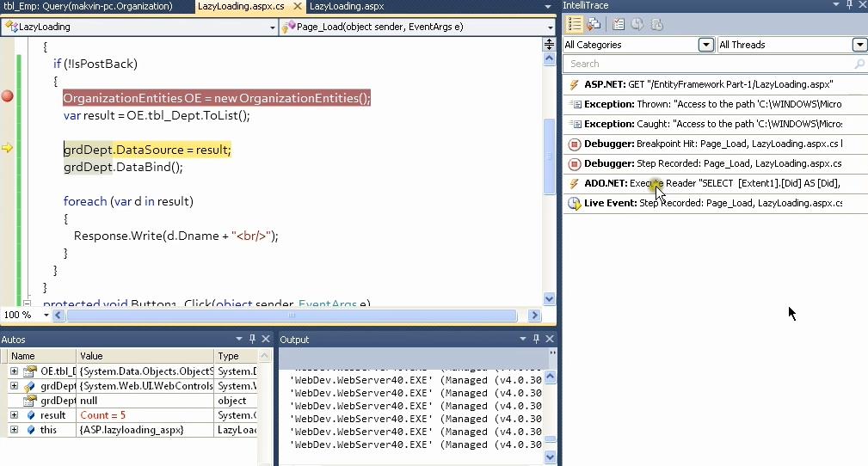This screenshot has height=466, width=868.
Task: Select the ADO.NET Execute Reader event
Action: (715, 183)
